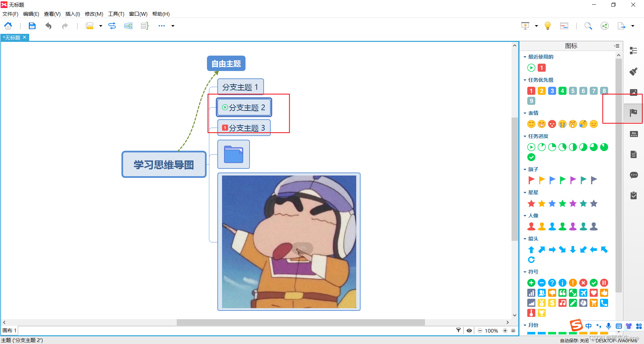Add the task done green check marker

click(x=531, y=157)
